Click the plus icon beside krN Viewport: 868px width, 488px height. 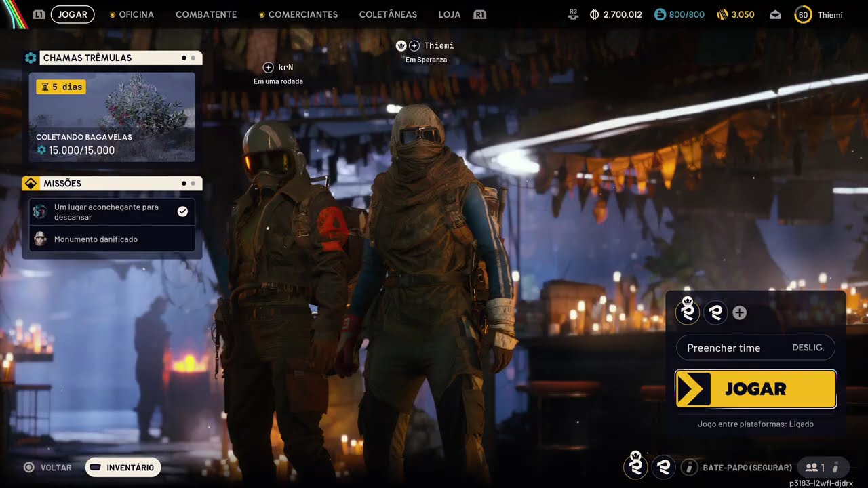(x=268, y=67)
